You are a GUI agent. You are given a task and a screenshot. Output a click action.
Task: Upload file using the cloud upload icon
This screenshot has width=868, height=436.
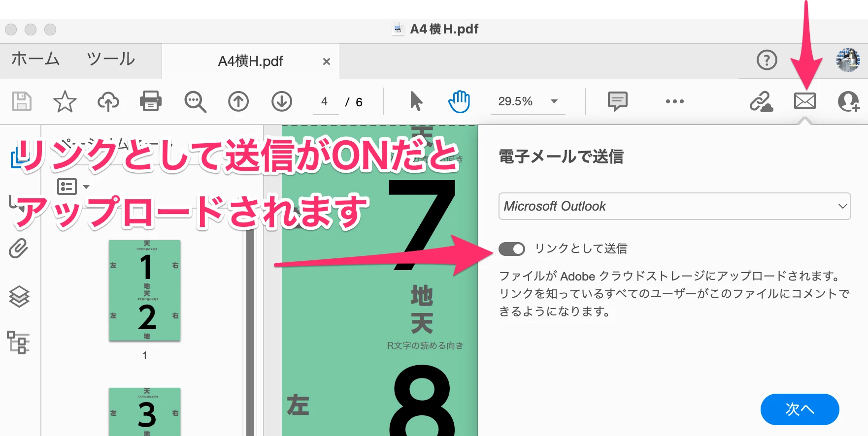coord(108,101)
